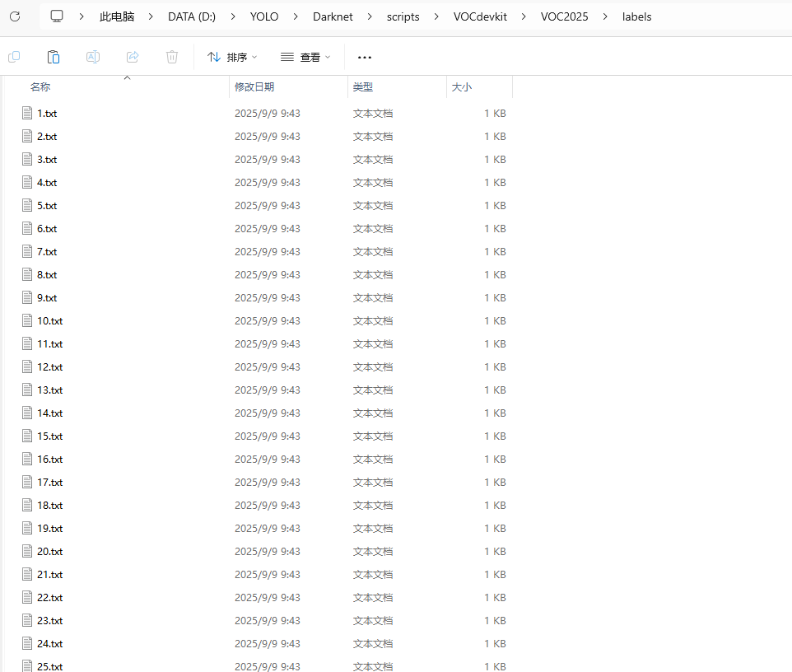Select file 6.txt

(47, 229)
